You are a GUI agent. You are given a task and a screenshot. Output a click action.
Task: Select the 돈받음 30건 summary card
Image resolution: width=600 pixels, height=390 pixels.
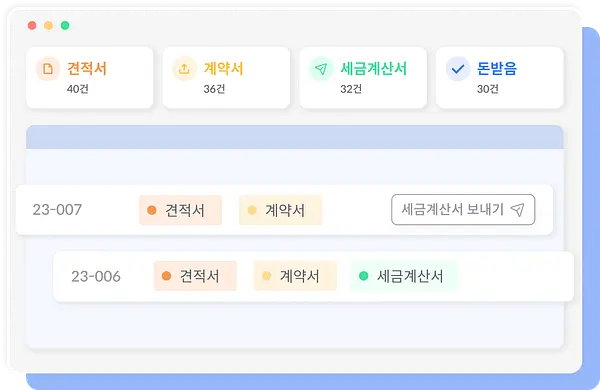click(x=500, y=78)
